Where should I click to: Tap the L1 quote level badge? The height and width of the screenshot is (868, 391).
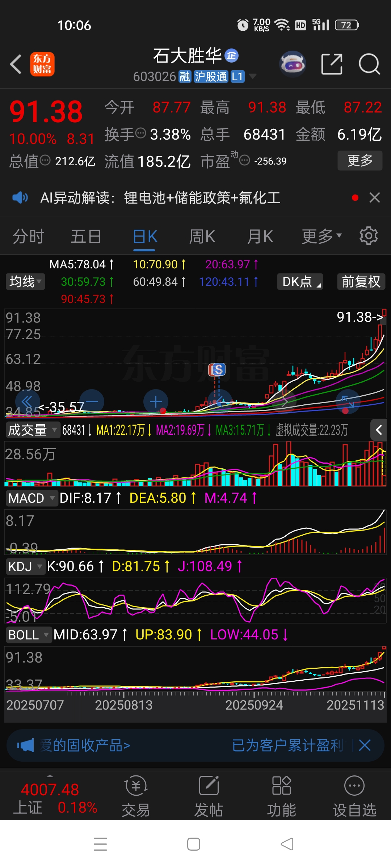coord(237,77)
